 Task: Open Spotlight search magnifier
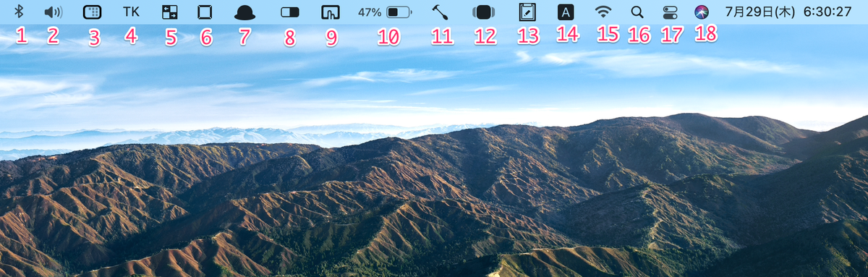point(637,12)
